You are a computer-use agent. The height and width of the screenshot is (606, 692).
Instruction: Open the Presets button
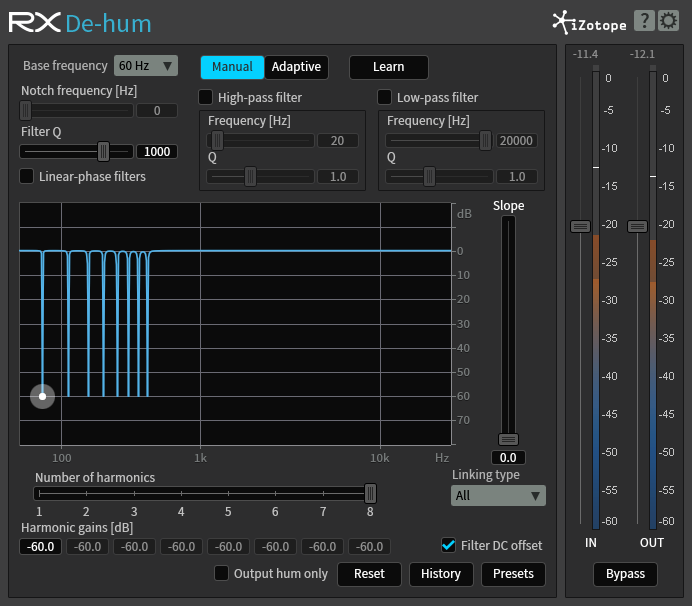tap(513, 574)
